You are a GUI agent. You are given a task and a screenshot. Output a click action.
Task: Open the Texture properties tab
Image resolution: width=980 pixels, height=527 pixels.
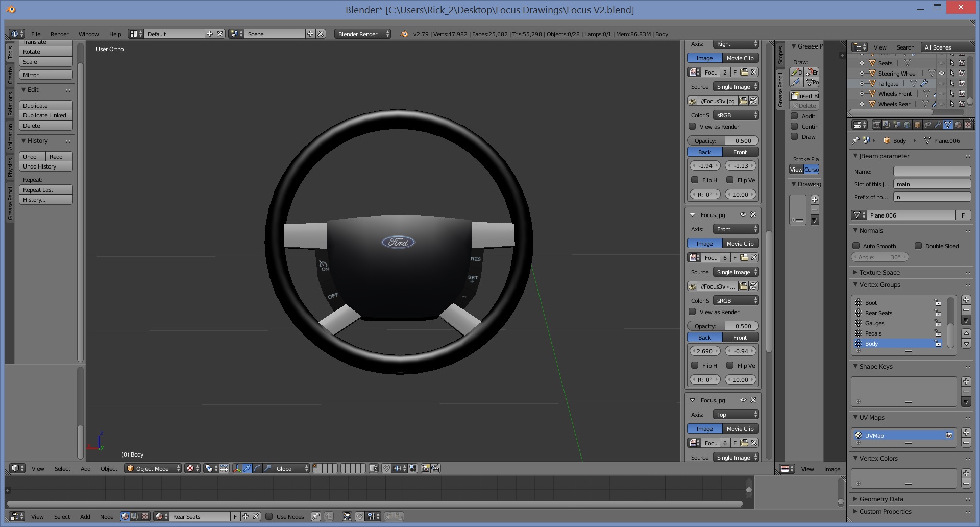click(x=968, y=125)
